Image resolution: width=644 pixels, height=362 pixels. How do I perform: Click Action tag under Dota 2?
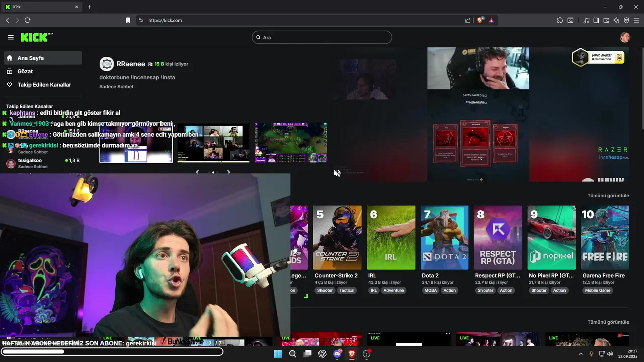click(450, 290)
